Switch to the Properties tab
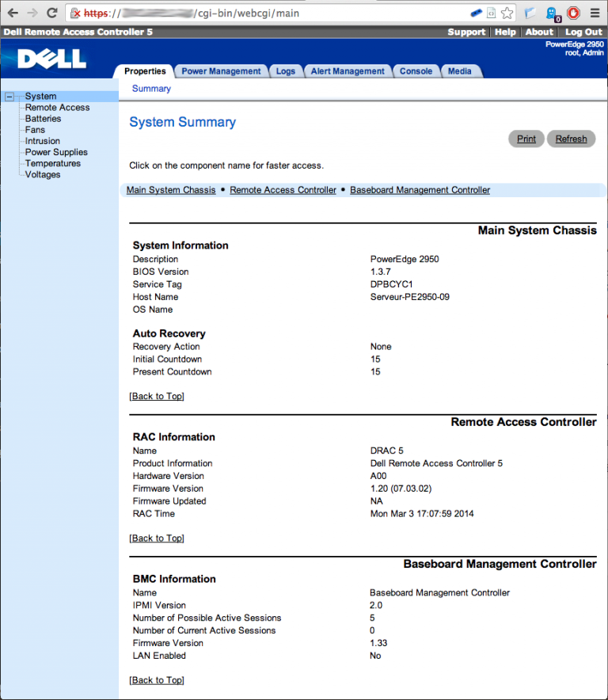Viewport: 608px width, 700px height. (x=145, y=71)
